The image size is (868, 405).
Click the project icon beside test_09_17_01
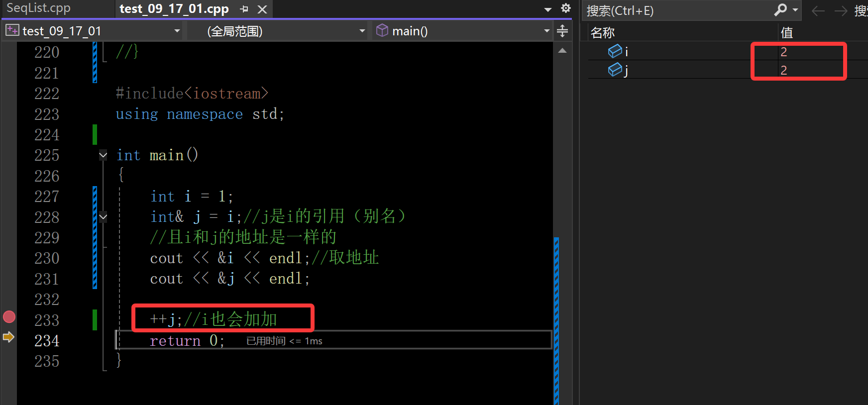(x=12, y=30)
